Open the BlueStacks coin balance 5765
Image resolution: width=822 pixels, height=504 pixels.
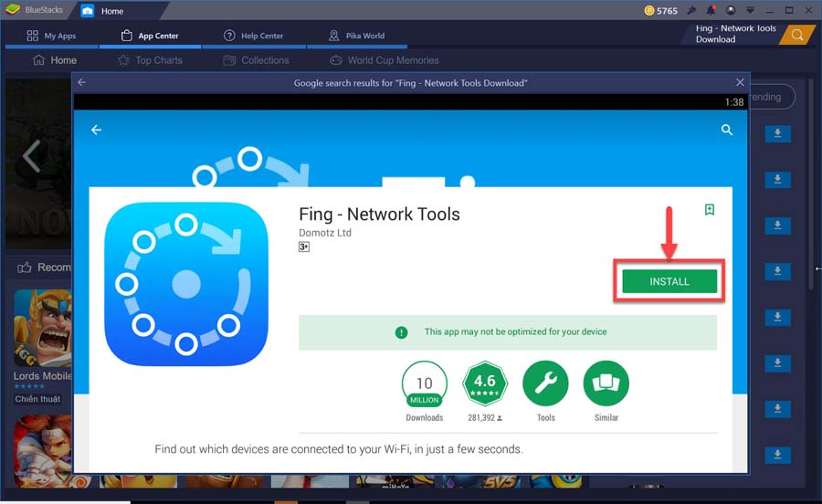pyautogui.click(x=660, y=10)
